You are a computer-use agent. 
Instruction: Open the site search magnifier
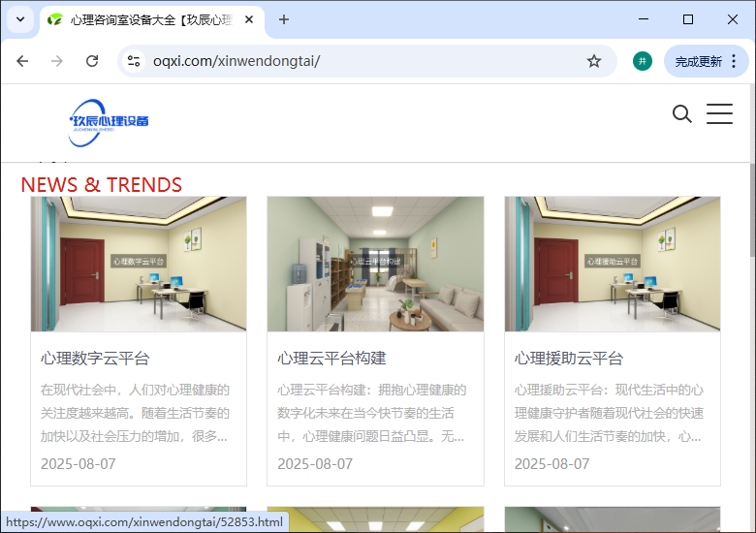click(681, 114)
